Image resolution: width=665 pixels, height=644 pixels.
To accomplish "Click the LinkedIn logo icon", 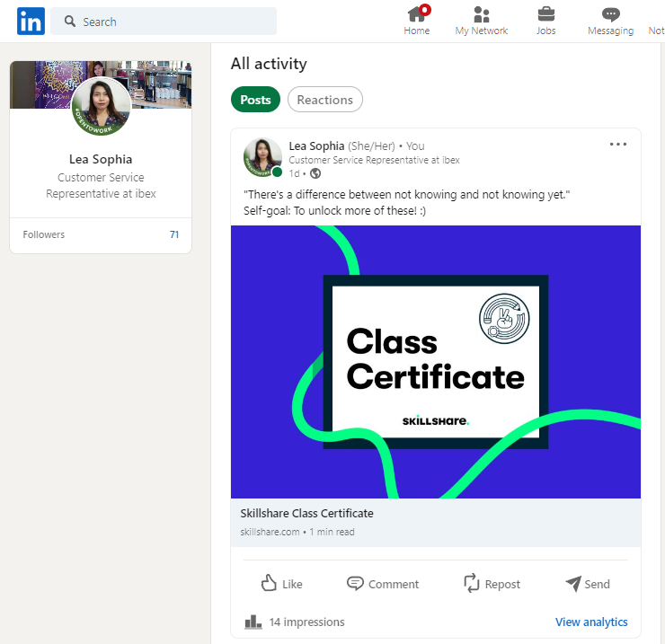I will pyautogui.click(x=31, y=22).
